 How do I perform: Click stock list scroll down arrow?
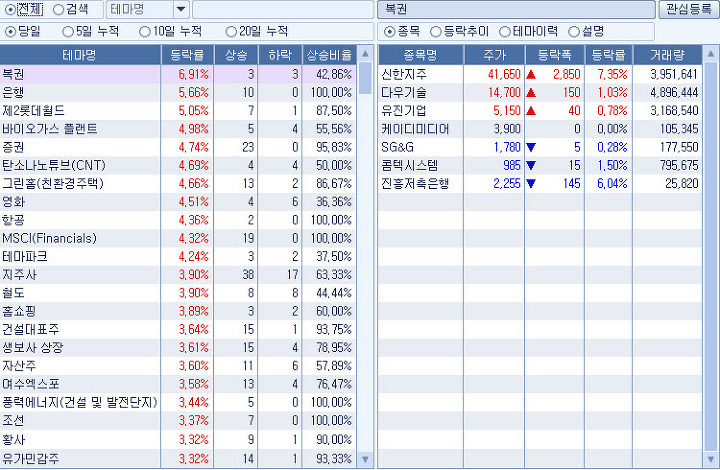(711, 459)
